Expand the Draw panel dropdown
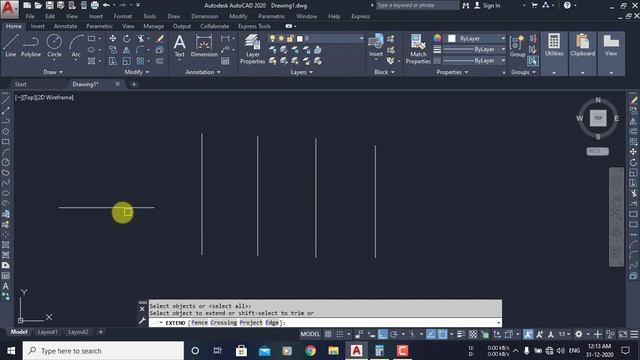The width and height of the screenshot is (640, 360). pyautogui.click(x=53, y=72)
